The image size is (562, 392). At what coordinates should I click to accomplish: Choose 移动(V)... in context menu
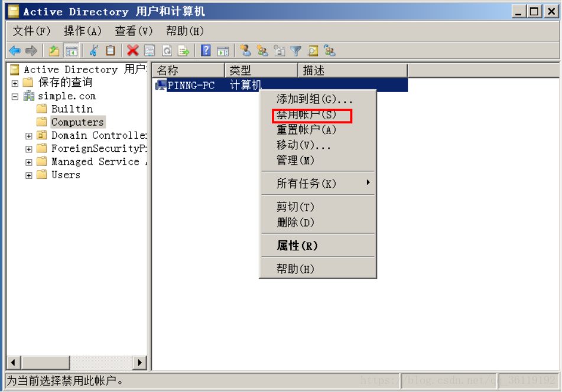pos(317,145)
